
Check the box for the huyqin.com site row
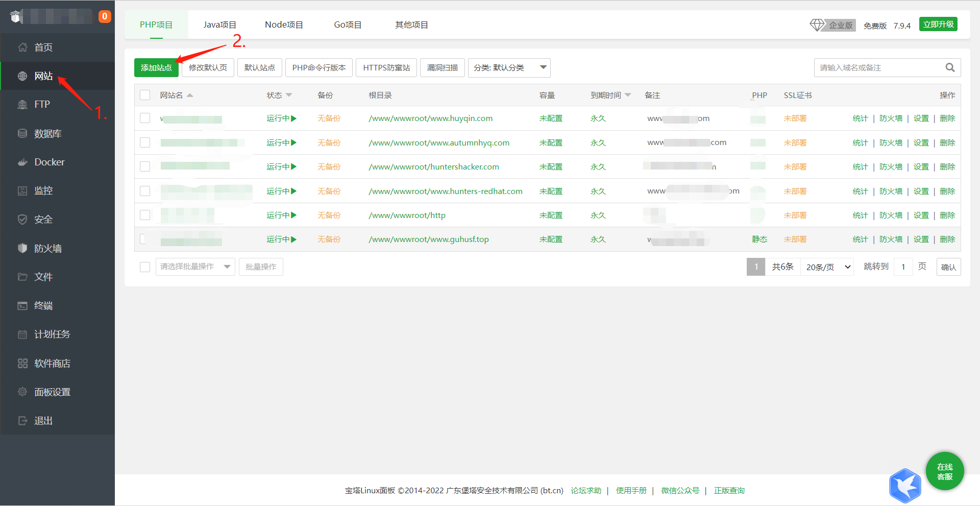coord(145,118)
